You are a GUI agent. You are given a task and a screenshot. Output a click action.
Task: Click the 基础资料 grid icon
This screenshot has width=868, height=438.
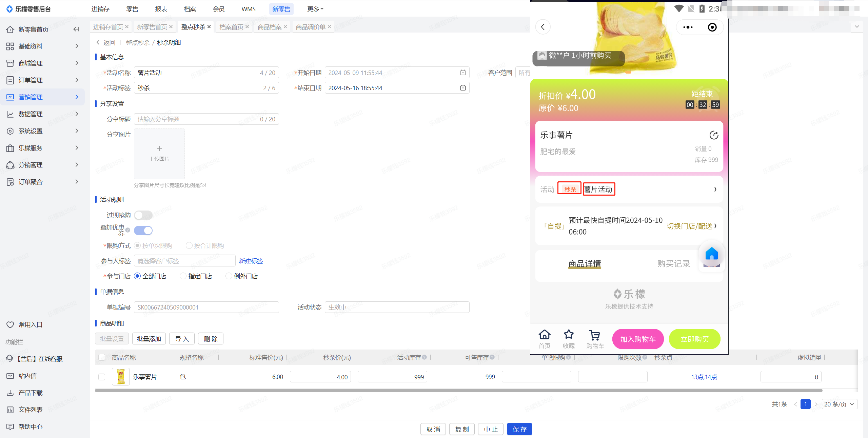click(10, 46)
